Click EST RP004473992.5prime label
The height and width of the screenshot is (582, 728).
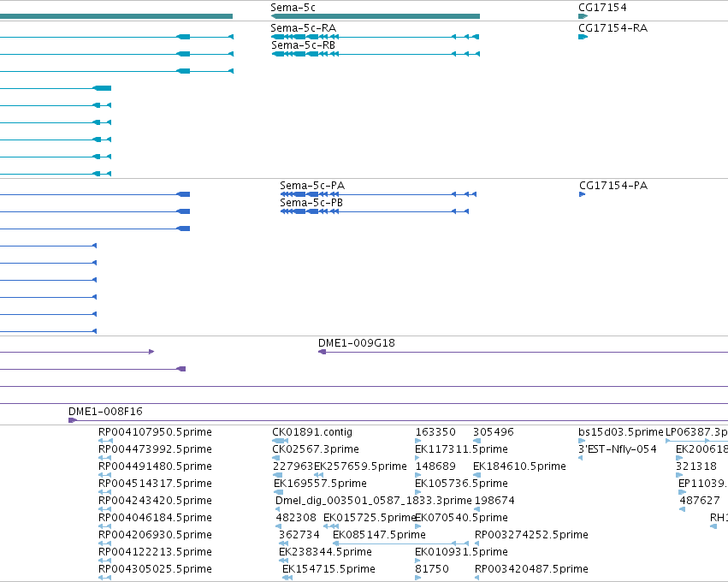[x=155, y=449]
